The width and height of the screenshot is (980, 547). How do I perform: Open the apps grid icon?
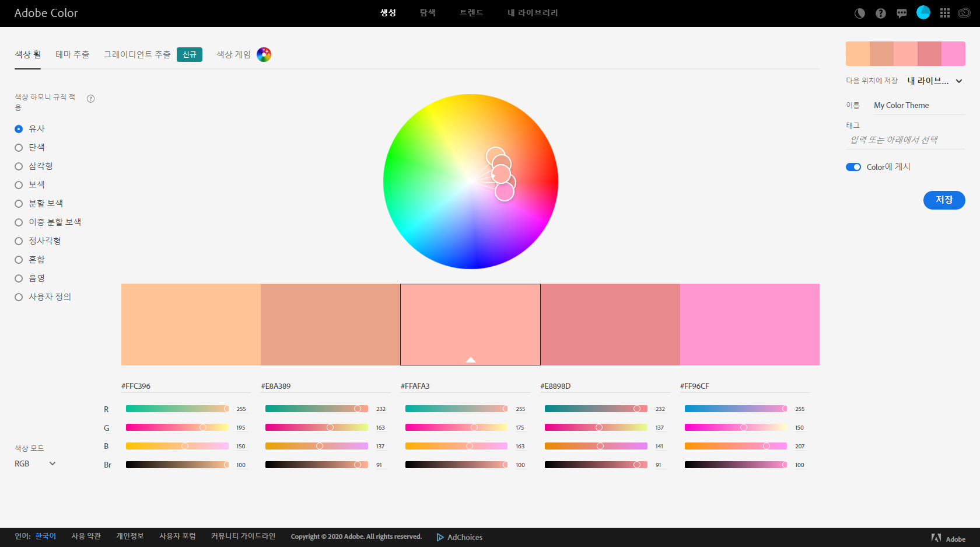[x=945, y=13]
